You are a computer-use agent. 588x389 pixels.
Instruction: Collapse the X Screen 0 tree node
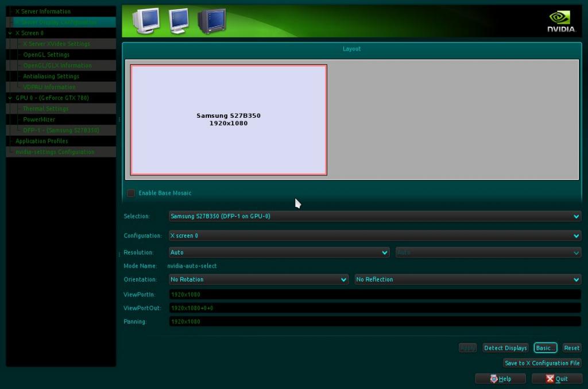click(x=10, y=33)
